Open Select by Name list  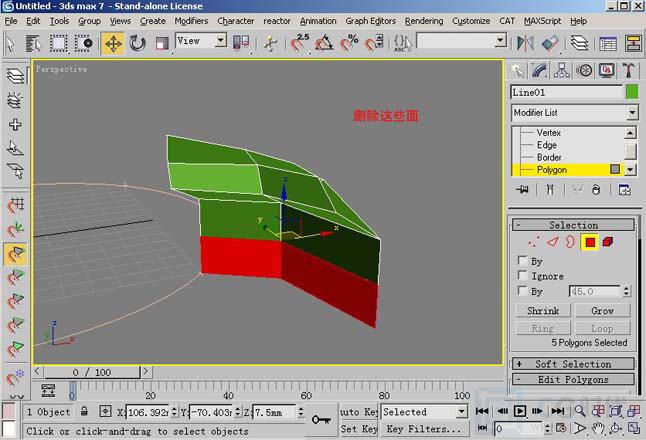click(x=34, y=43)
